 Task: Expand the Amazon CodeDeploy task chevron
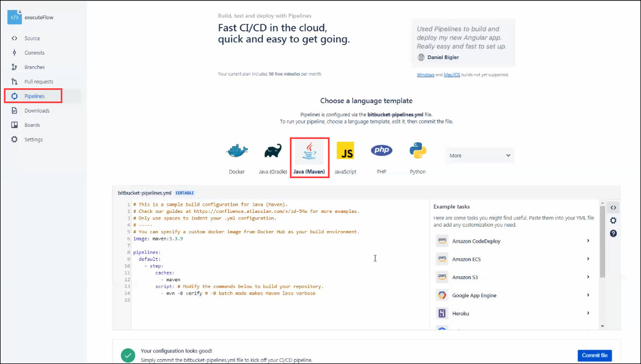[588, 240]
